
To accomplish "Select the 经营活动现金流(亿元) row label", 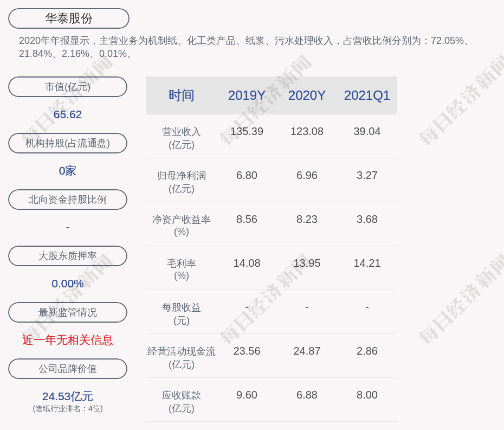I will tap(182, 357).
